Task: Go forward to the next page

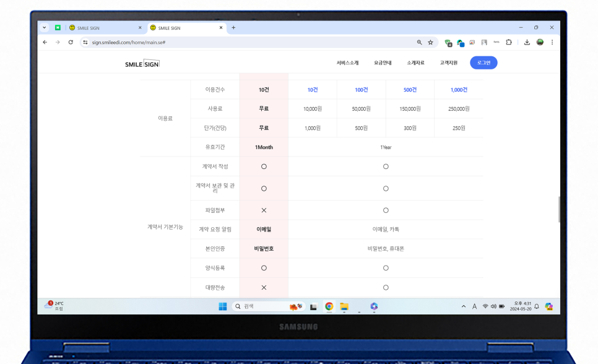Action: [58, 42]
